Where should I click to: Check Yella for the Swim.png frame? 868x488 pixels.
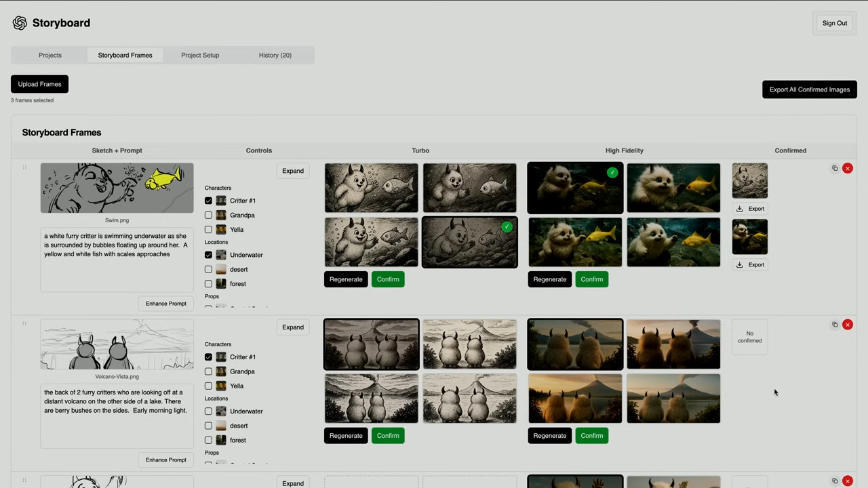[x=208, y=230]
